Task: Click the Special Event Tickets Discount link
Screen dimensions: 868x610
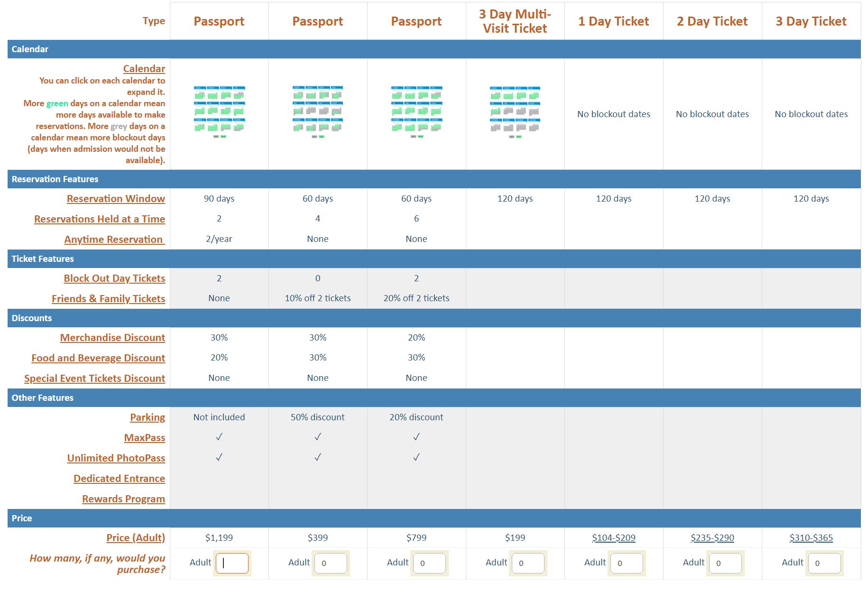Action: click(x=94, y=379)
